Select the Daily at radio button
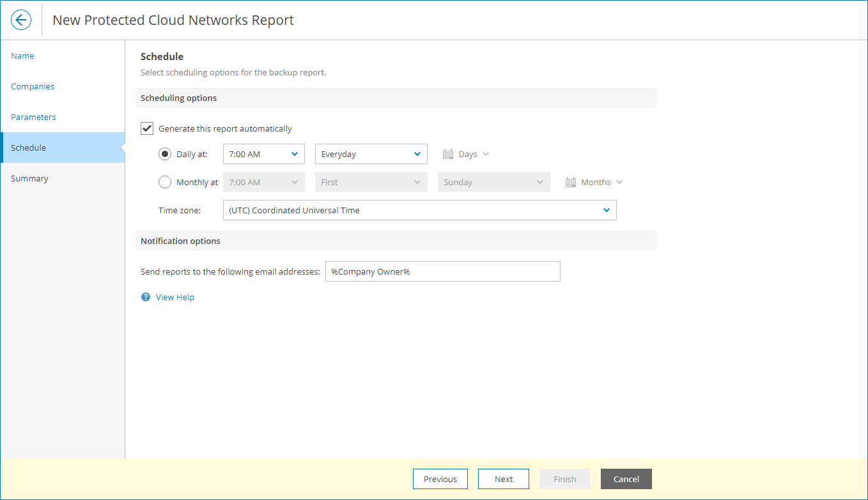 click(165, 153)
